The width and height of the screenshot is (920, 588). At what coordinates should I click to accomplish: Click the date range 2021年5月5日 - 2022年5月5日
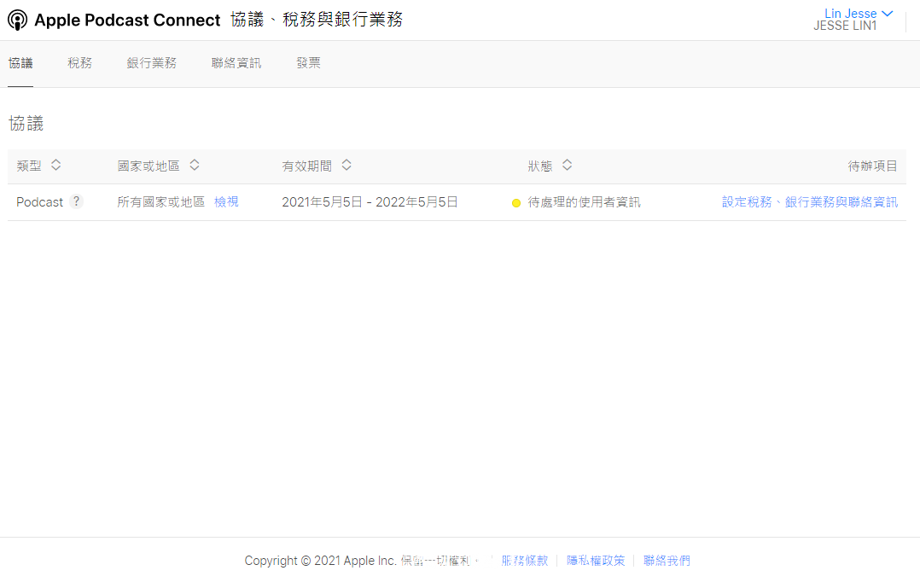370,202
